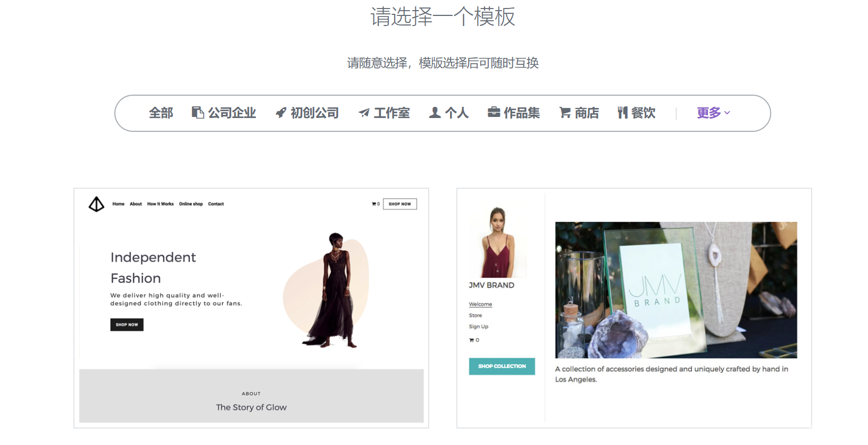Show 作品集 templates

click(x=514, y=113)
